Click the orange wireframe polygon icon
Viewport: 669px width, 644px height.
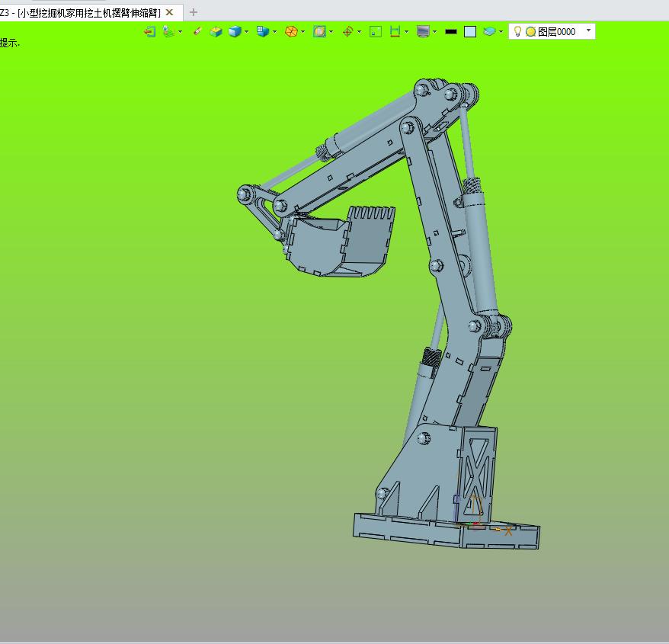tap(291, 31)
